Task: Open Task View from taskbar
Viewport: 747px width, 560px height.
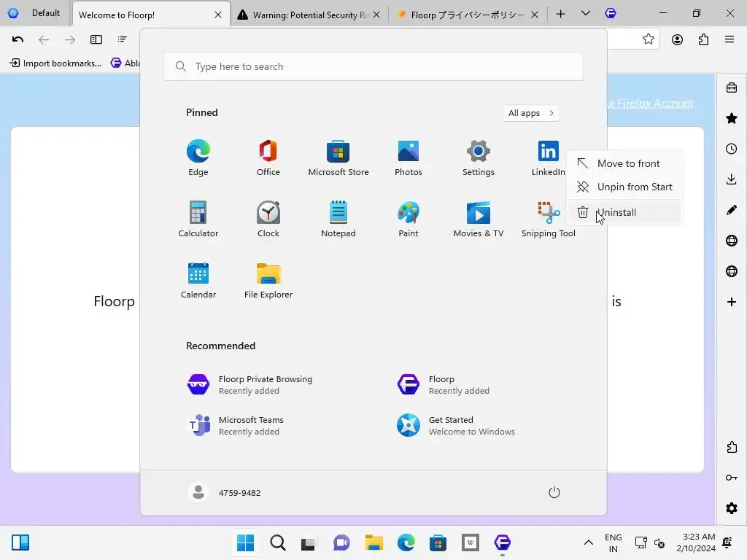Action: tap(309, 542)
